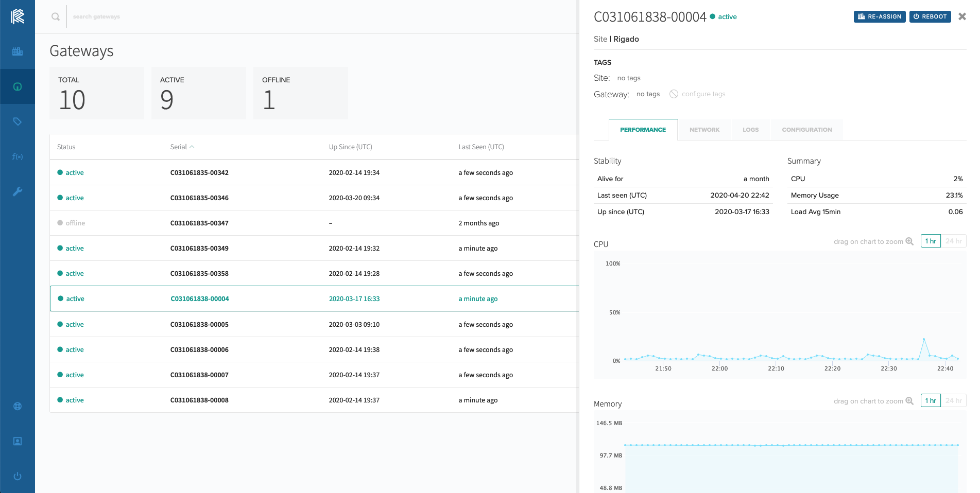Click the RE-ASSIGN button
The width and height of the screenshot is (980, 493).
point(880,16)
